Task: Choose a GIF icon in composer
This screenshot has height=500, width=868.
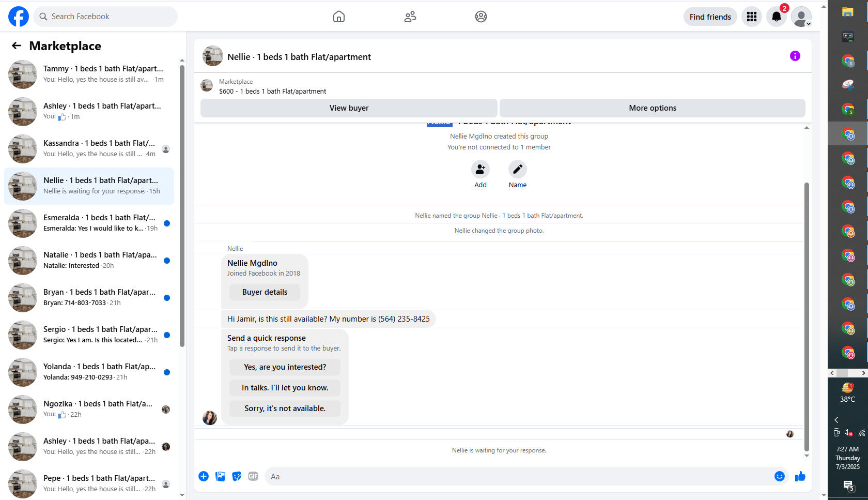Action: click(253, 476)
